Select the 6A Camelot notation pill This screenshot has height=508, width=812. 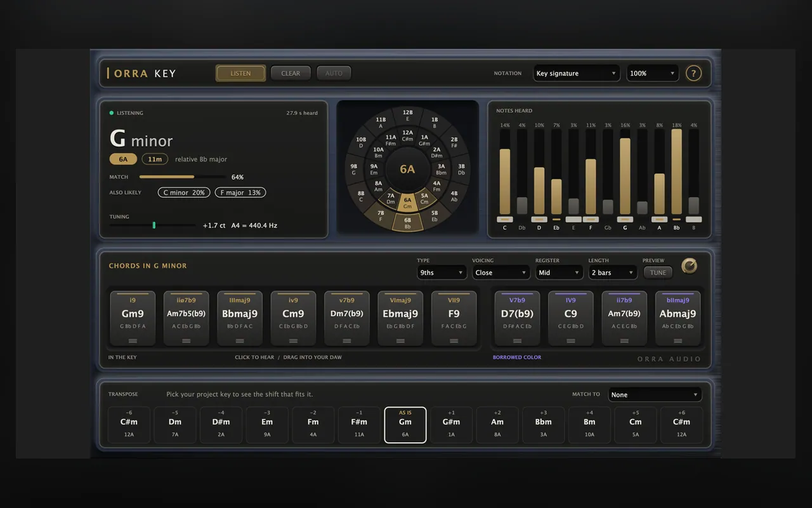[123, 159]
